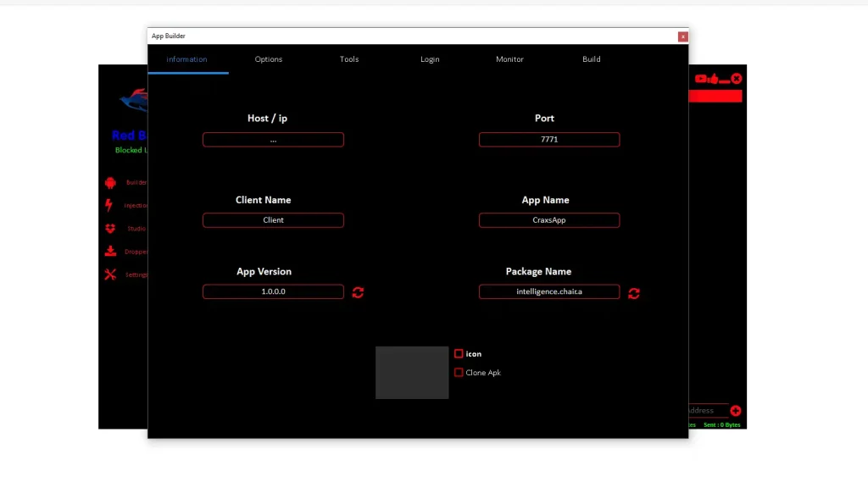The image size is (868, 499).
Task: Refresh the App Version field
Action: pyautogui.click(x=358, y=292)
